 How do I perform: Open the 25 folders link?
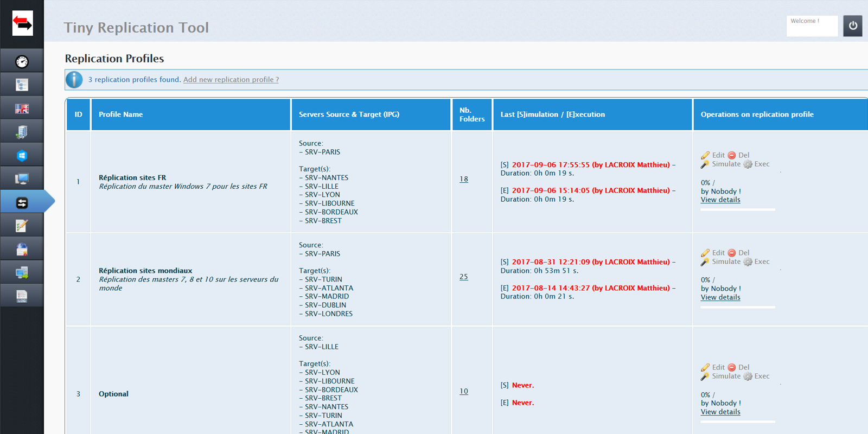pyautogui.click(x=464, y=277)
